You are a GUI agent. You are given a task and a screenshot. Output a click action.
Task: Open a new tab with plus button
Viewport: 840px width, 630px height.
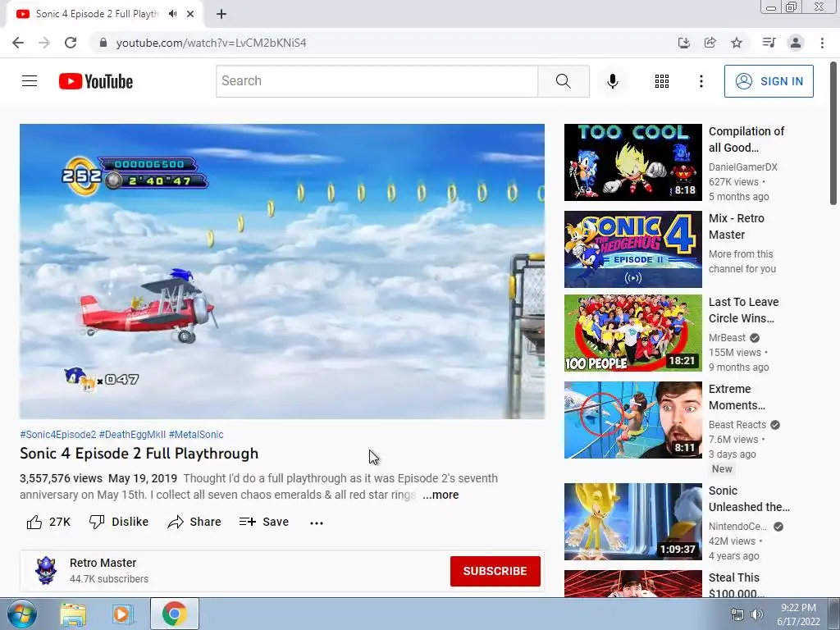[221, 14]
